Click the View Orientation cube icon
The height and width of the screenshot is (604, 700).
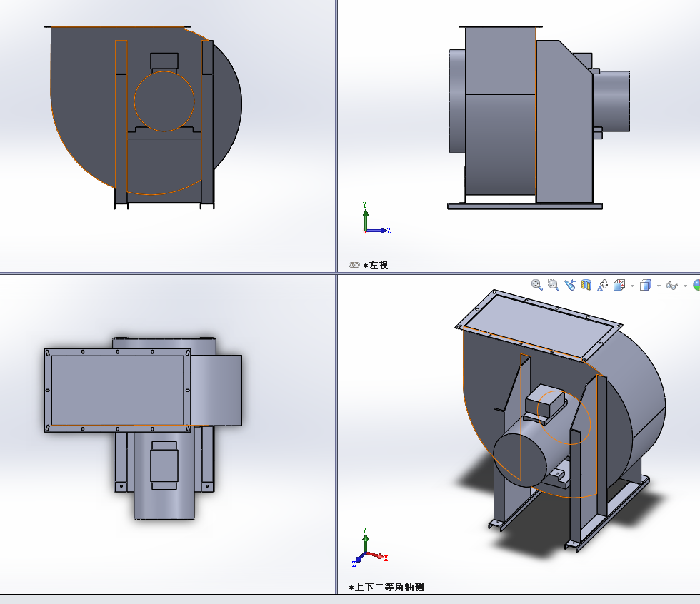619,285
